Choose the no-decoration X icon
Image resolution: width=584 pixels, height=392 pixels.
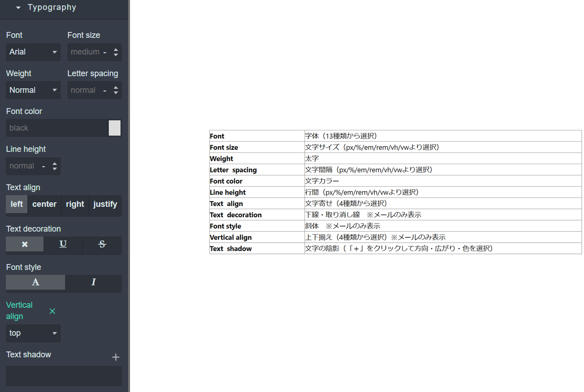click(x=24, y=244)
